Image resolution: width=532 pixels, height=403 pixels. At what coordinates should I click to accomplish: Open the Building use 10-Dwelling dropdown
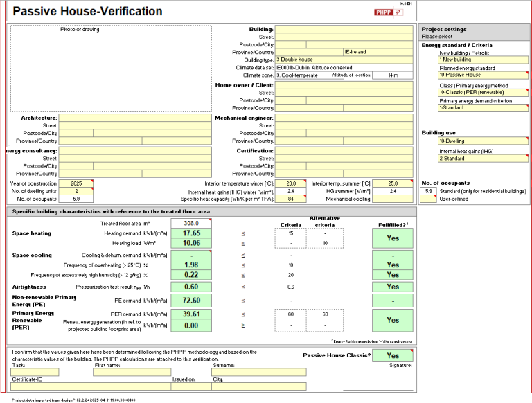(483, 141)
